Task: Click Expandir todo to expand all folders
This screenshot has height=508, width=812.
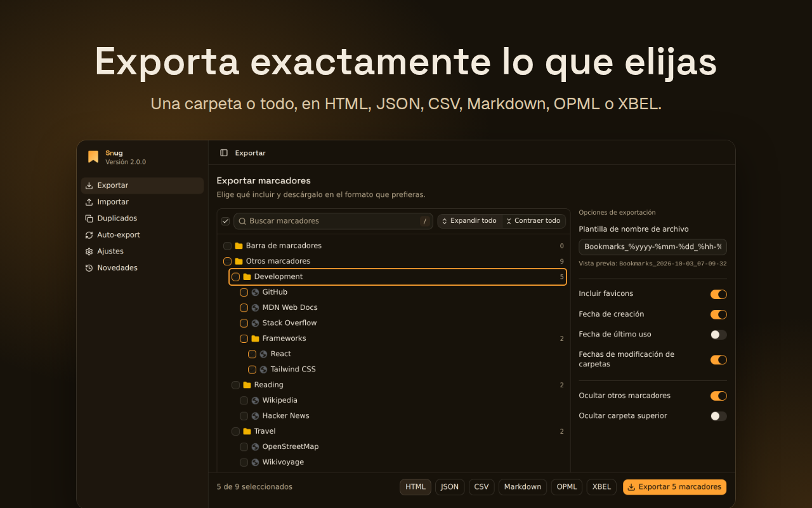Action: pos(469,221)
